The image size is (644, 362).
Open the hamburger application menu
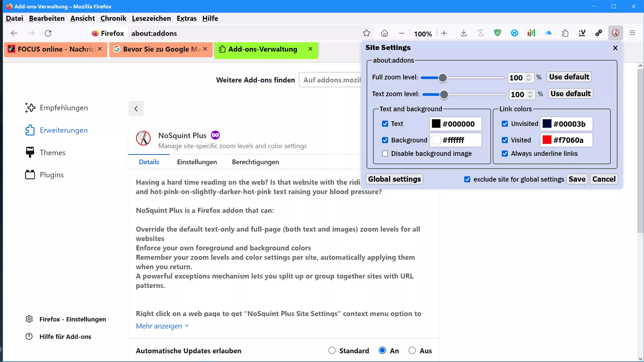[x=633, y=33]
